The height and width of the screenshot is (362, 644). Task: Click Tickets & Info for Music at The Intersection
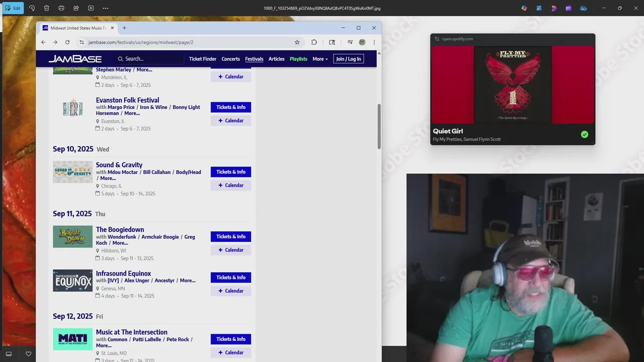(x=231, y=339)
